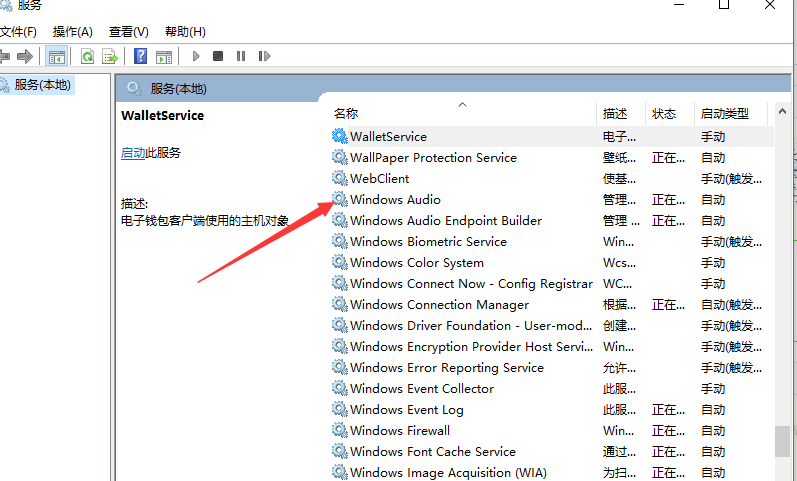
Task: Click gear icon beside Windows Event Collector
Action: pyautogui.click(x=340, y=388)
